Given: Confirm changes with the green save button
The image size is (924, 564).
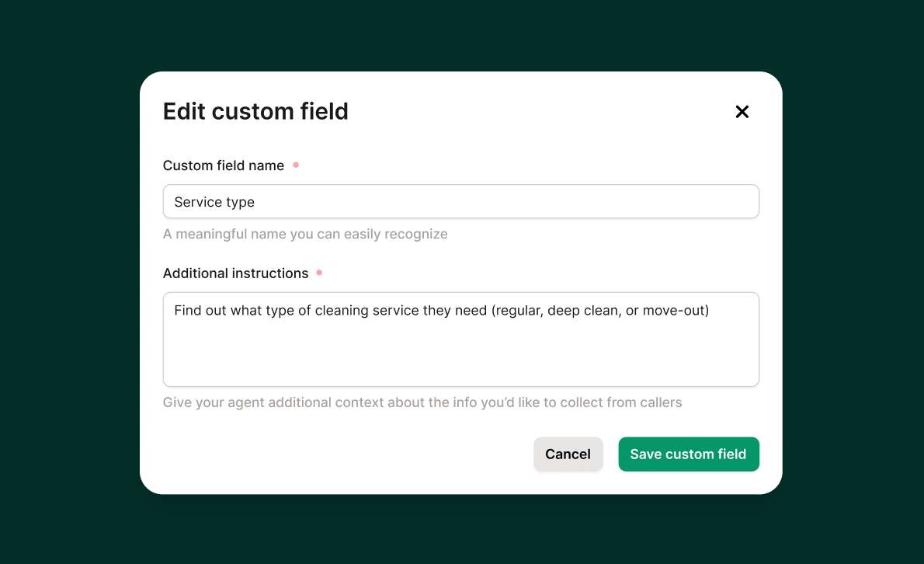Looking at the screenshot, I should (x=688, y=454).
